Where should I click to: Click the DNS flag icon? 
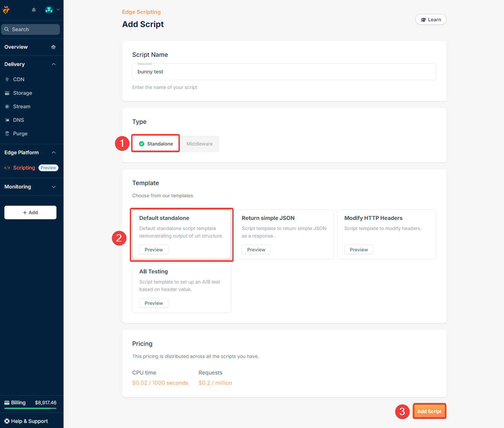point(7,120)
